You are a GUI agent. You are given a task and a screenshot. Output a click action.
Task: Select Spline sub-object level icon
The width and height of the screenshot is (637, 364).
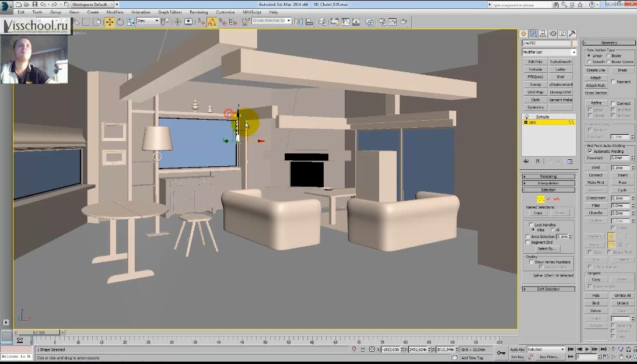click(x=556, y=199)
